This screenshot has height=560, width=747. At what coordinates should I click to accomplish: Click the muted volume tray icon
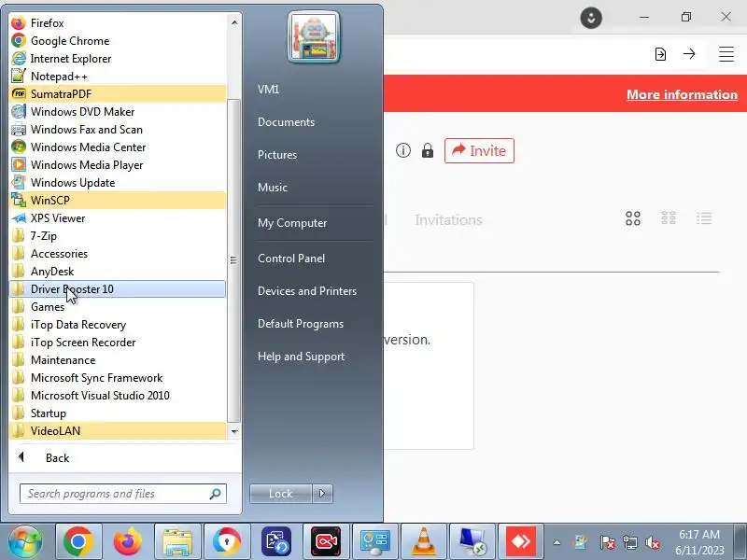pyautogui.click(x=652, y=542)
